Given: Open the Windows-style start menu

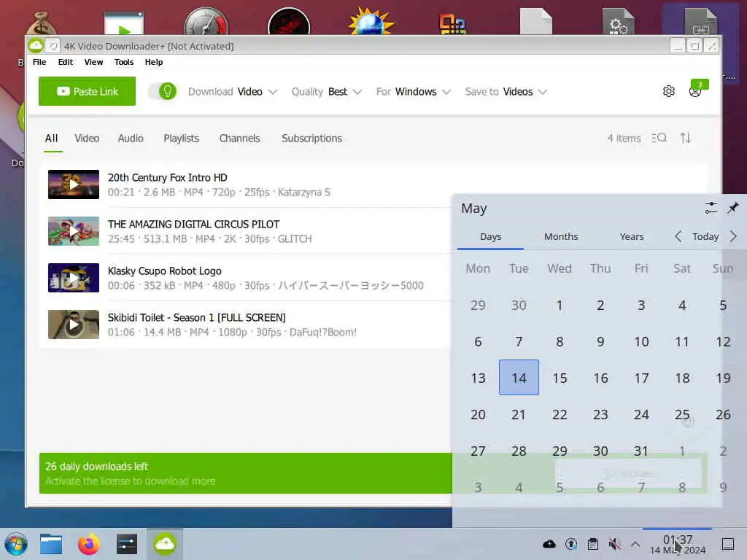Looking at the screenshot, I should tap(16, 544).
